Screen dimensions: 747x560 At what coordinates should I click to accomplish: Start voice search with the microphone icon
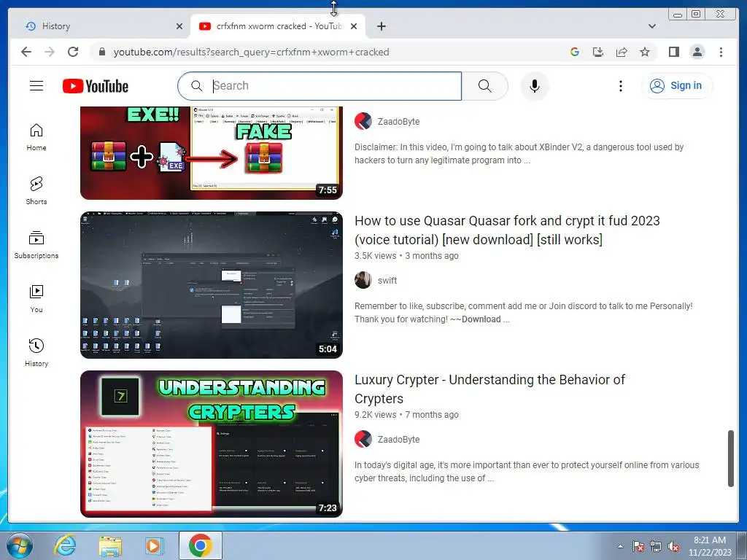pos(535,86)
